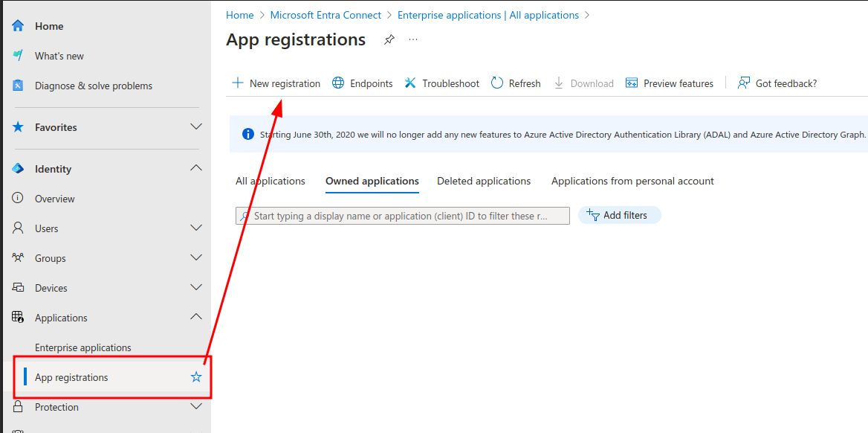The height and width of the screenshot is (433, 868).
Task: Click the Applications grid icon
Action: 19,318
